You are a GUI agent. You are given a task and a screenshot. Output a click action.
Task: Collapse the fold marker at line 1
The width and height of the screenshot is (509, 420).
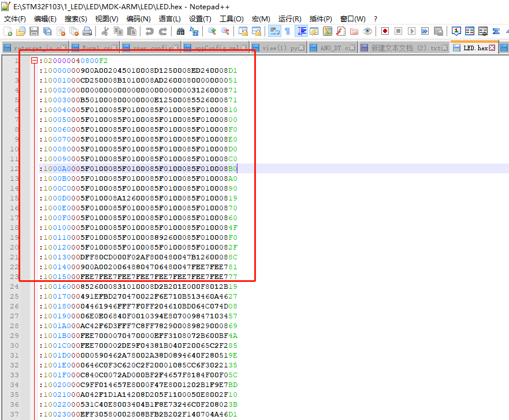(x=35, y=60)
